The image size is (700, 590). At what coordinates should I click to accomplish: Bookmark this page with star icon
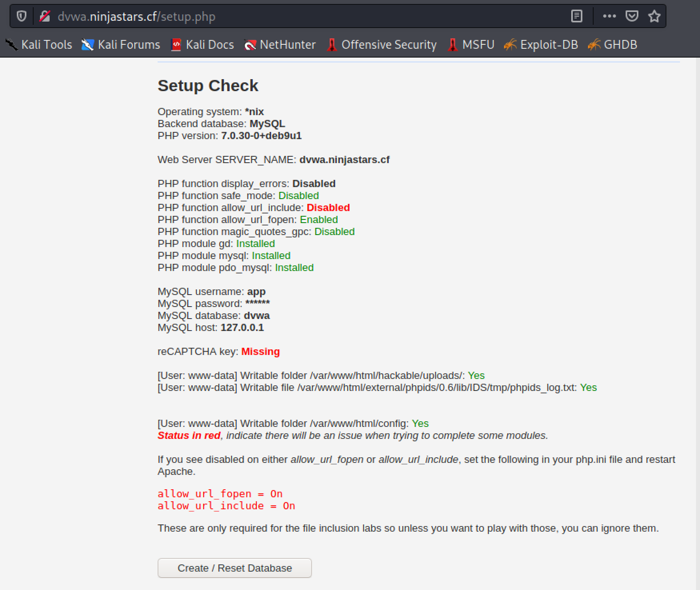tap(654, 16)
